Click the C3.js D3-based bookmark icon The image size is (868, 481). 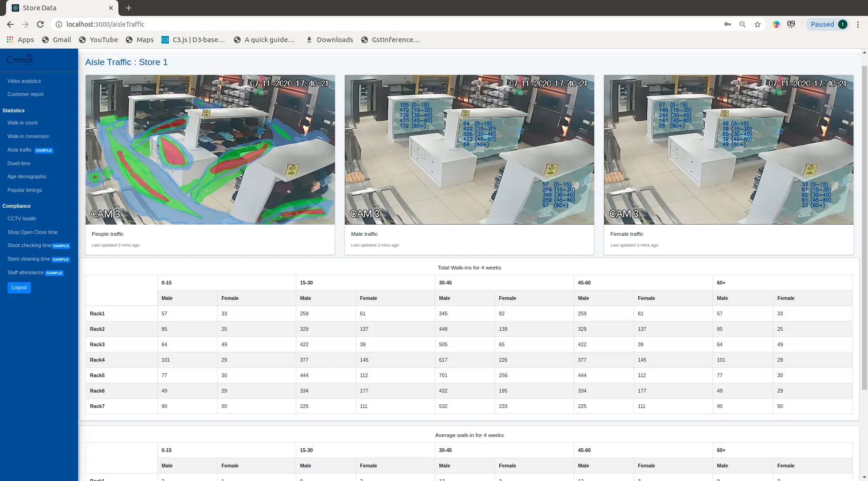coord(165,40)
